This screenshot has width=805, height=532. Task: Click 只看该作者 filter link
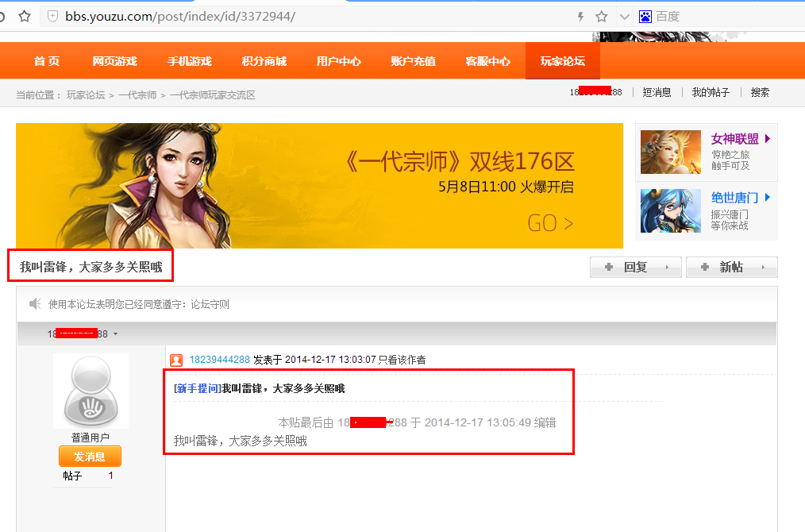[x=402, y=360]
